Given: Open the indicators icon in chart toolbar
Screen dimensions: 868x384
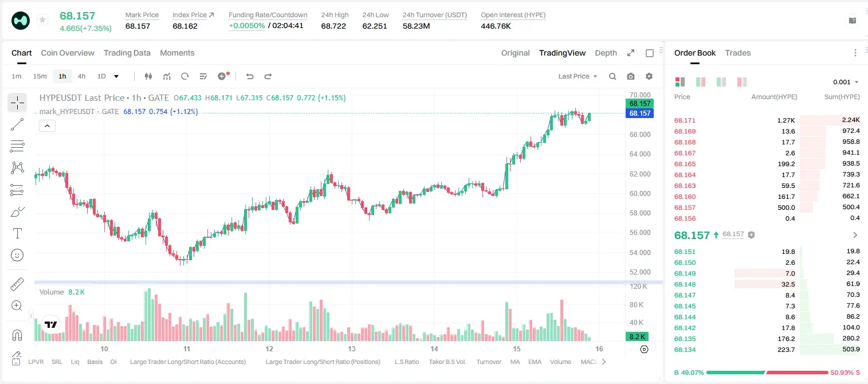Looking at the screenshot, I should click(x=167, y=76).
